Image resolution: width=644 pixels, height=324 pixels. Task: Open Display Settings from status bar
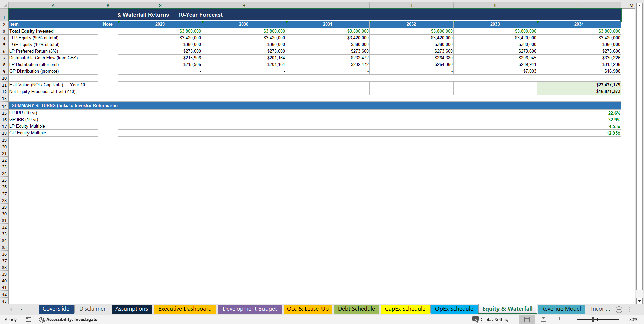[491, 319]
